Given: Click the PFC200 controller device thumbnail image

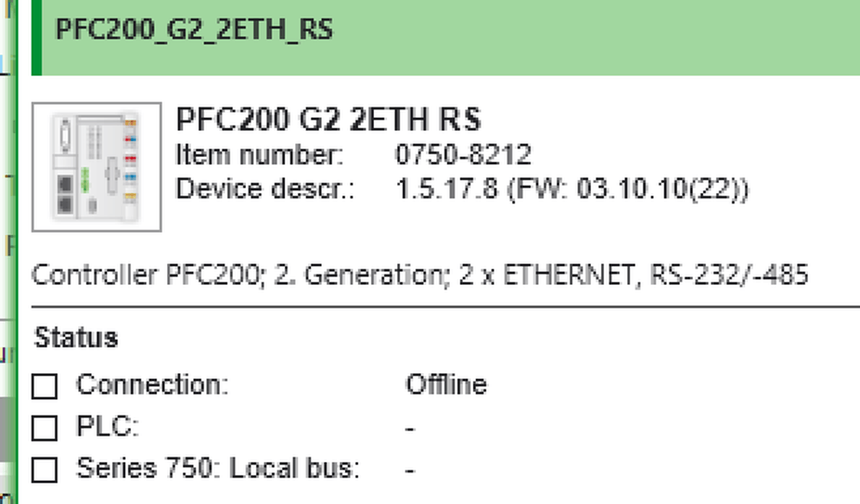Looking at the screenshot, I should (97, 166).
